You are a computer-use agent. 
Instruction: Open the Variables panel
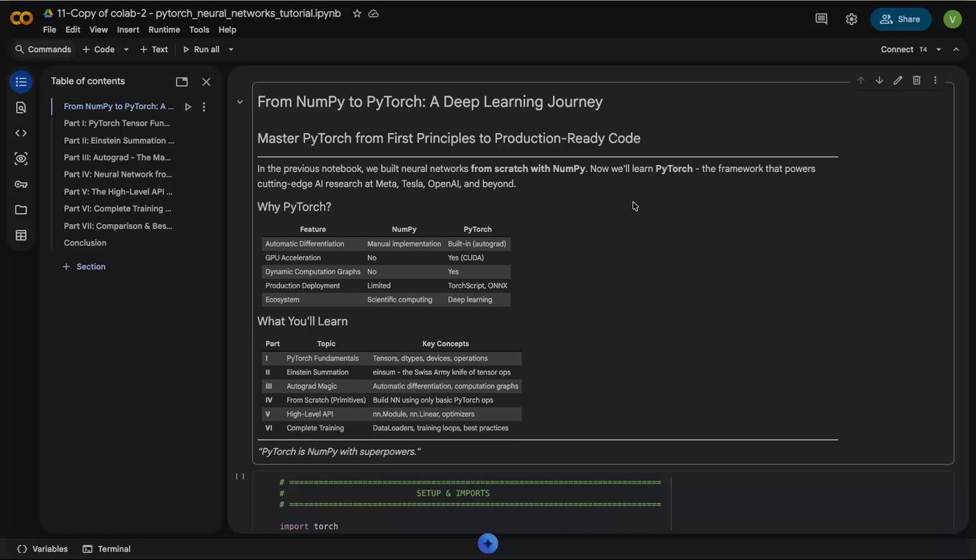pos(43,549)
